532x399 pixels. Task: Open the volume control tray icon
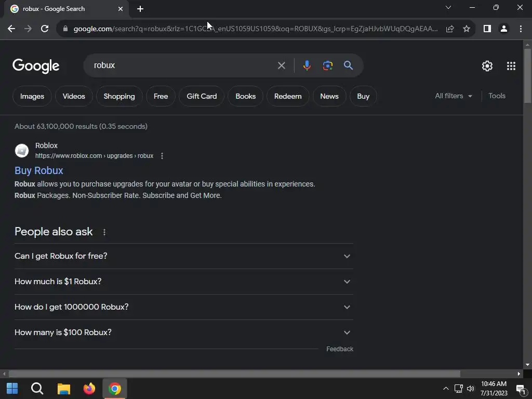pyautogui.click(x=470, y=389)
